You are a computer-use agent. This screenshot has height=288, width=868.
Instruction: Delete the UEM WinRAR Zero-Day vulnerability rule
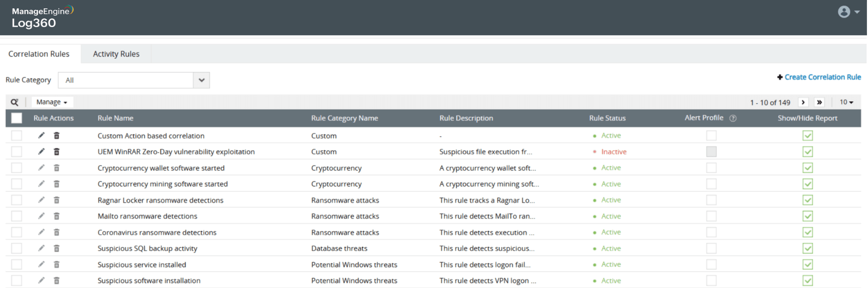pyautogui.click(x=57, y=152)
